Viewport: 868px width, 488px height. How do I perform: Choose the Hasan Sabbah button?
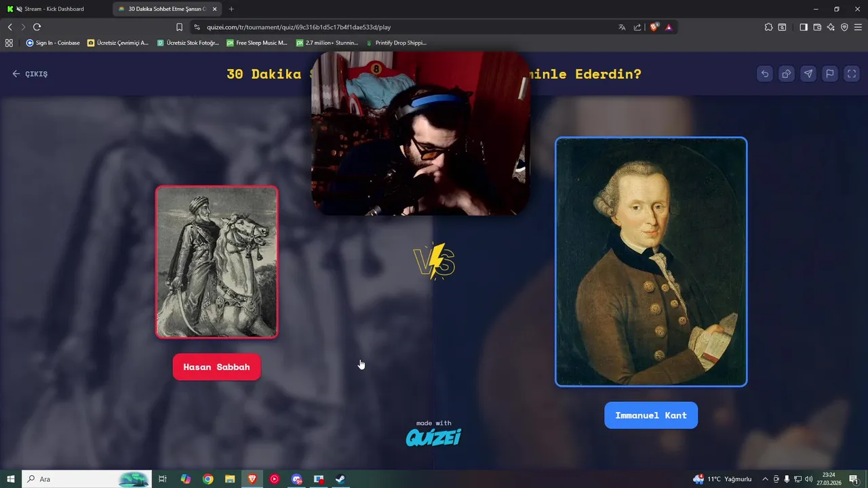pyautogui.click(x=216, y=367)
